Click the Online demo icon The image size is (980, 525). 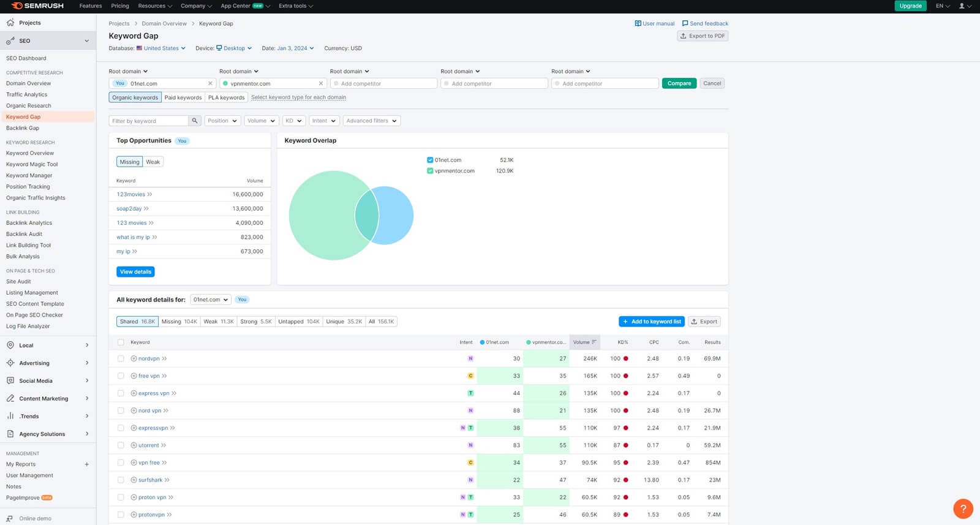(x=10, y=519)
